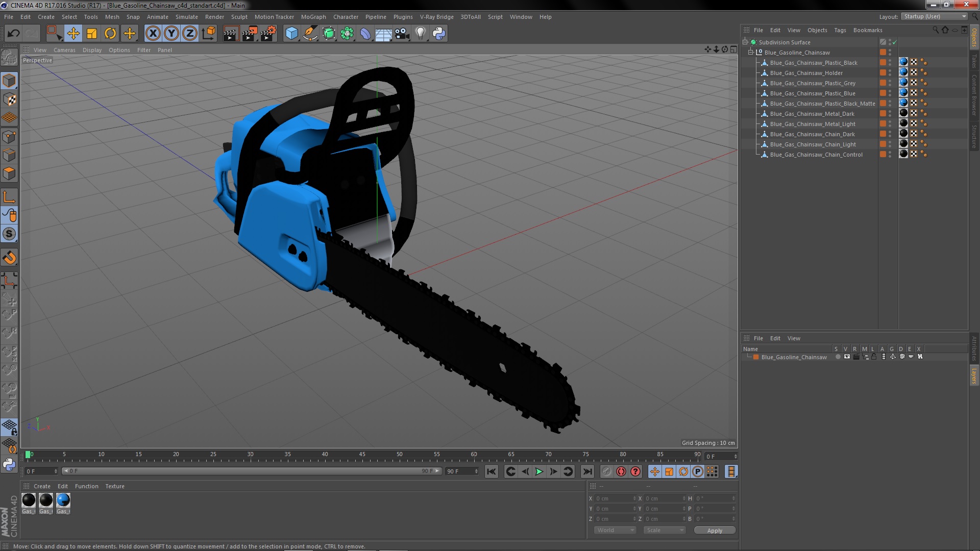The height and width of the screenshot is (551, 980).
Task: Collapse the Subdivision Surface tree
Action: click(745, 42)
